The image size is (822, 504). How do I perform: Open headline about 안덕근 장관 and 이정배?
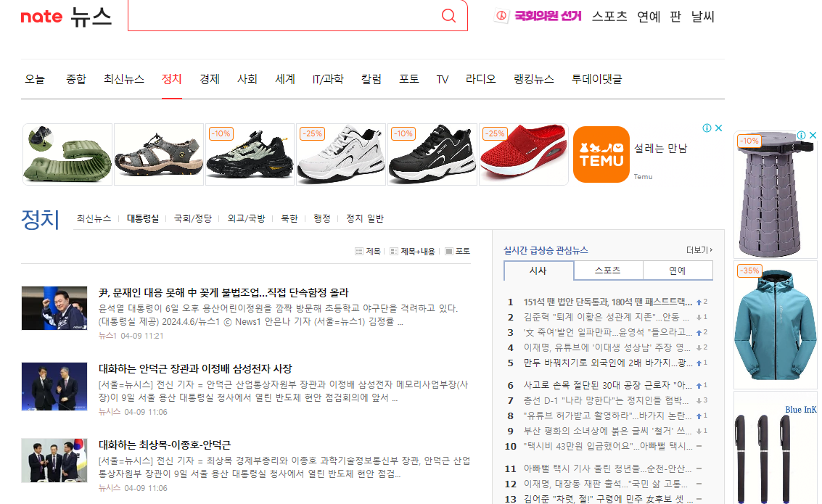[x=195, y=369]
